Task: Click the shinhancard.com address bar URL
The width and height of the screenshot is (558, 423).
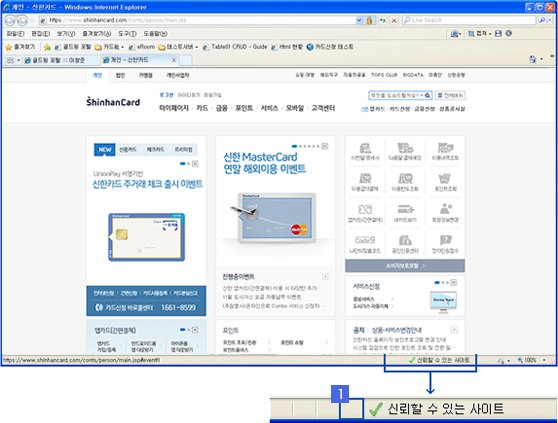Action: [x=117, y=20]
